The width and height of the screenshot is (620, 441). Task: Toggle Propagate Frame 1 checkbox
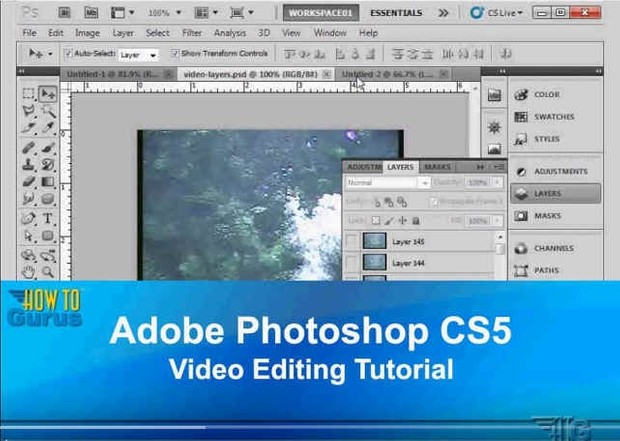(435, 202)
